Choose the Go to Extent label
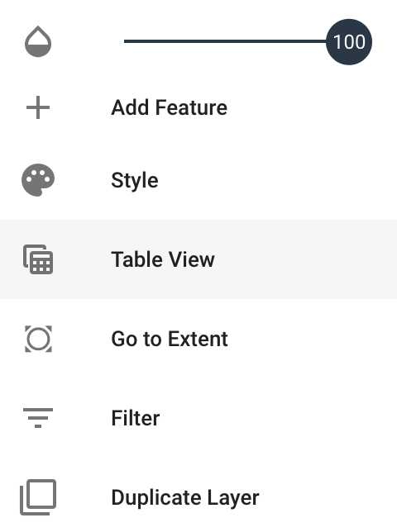The width and height of the screenshot is (397, 532). [170, 339]
